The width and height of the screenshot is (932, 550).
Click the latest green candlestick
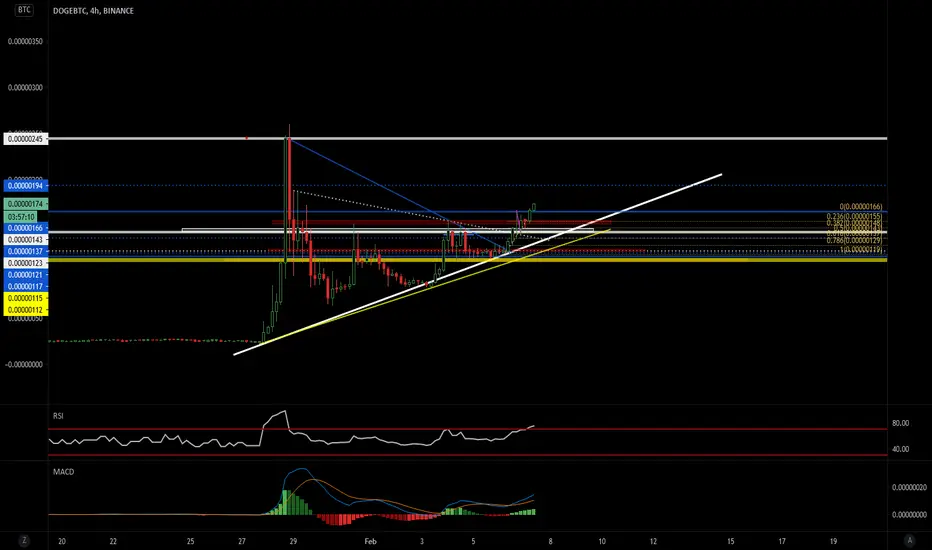(533, 208)
